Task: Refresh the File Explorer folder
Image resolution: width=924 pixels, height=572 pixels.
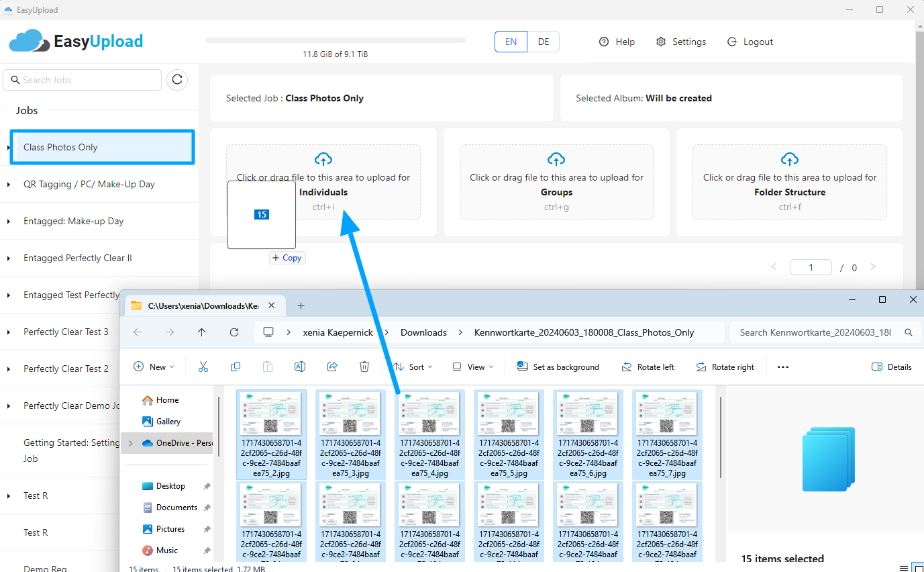Action: 234,332
